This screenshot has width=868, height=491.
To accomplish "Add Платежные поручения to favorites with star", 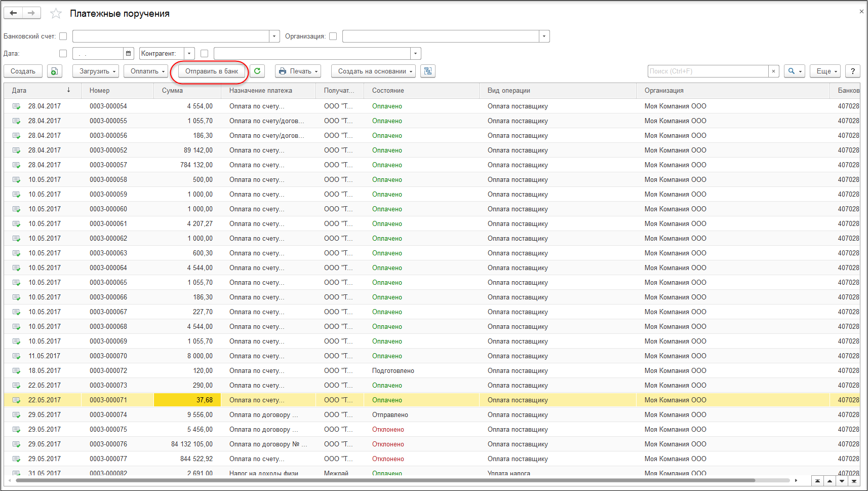I will 56,14.
